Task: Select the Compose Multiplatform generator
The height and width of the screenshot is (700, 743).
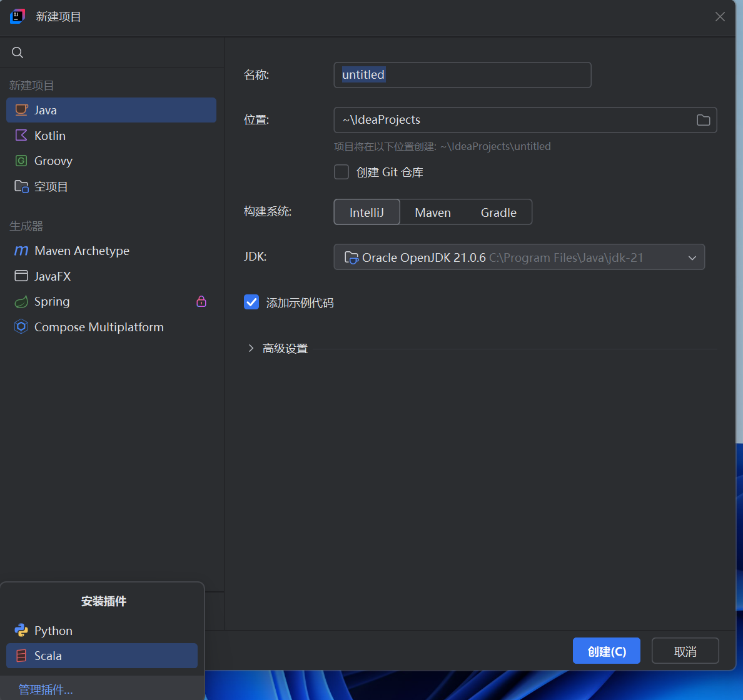Action: (111, 327)
